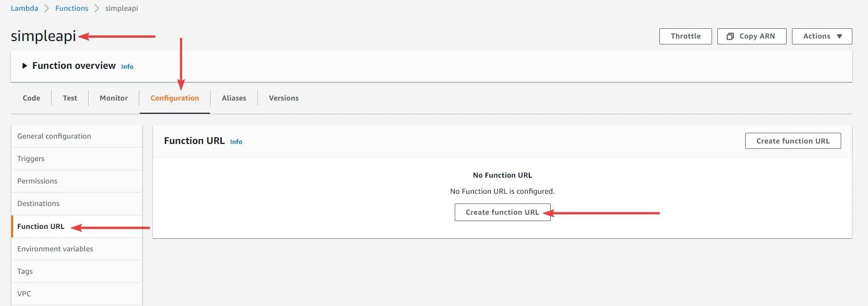Viewport: 868px width, 306px height.
Task: Select Permissions from the left sidebar
Action: (37, 181)
